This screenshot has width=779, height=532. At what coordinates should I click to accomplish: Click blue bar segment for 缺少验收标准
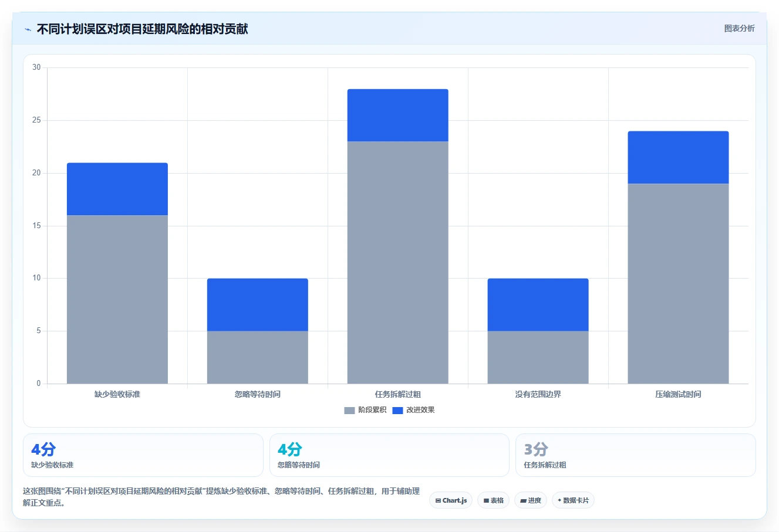tap(117, 189)
